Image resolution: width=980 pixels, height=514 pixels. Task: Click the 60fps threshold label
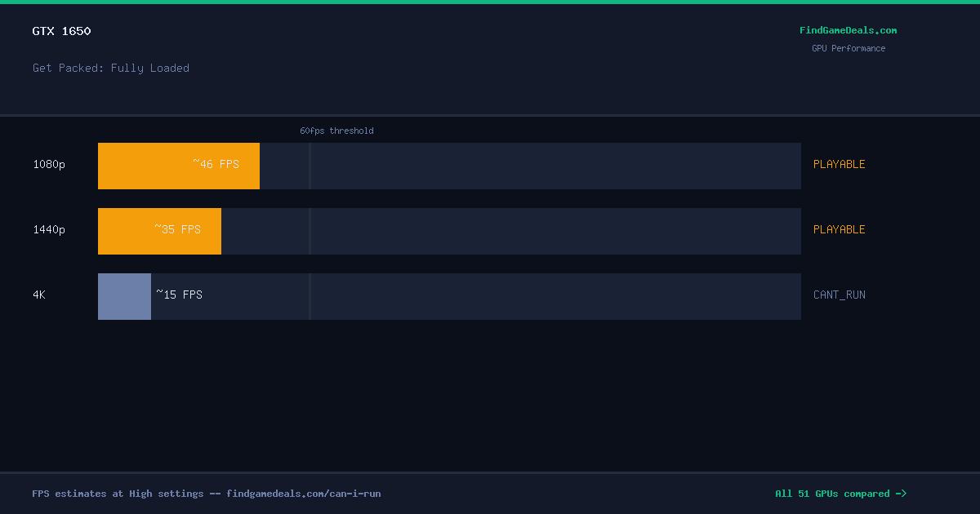[336, 131]
